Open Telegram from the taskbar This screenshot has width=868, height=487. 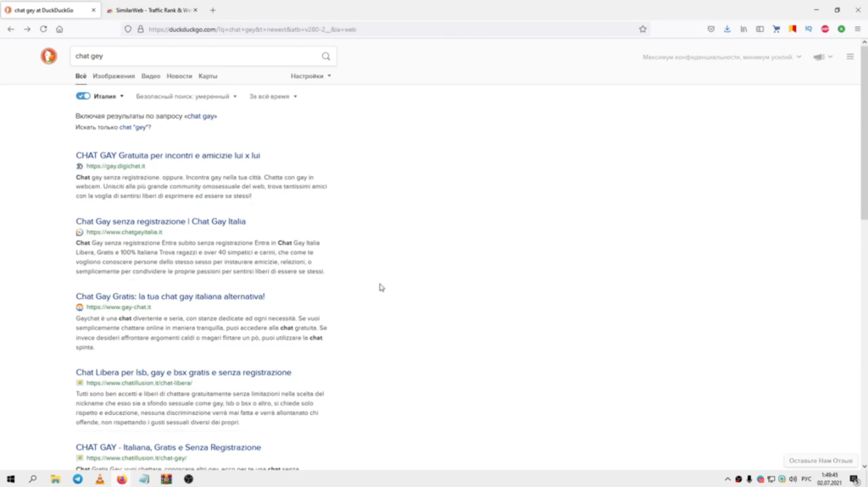point(77,479)
